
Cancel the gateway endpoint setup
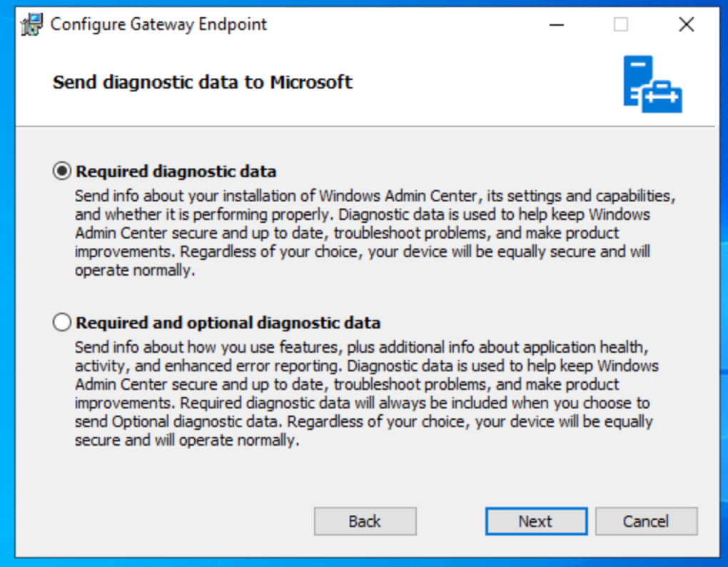[646, 521]
